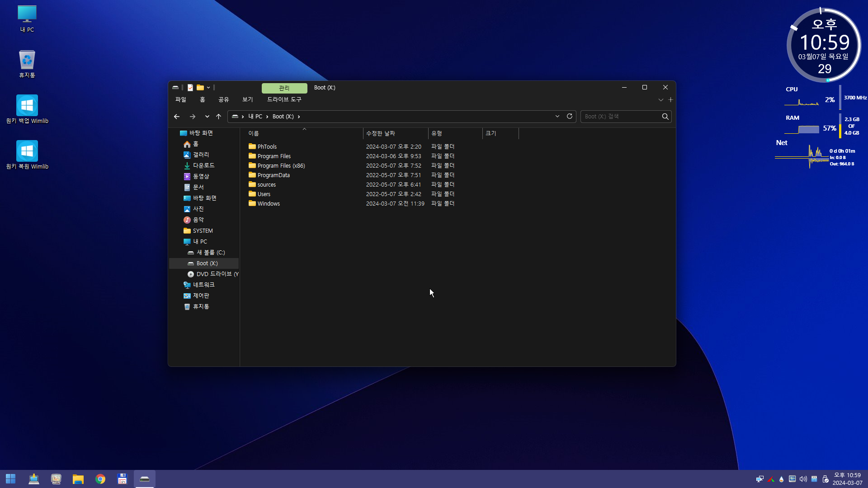Sort by the 유형 column header

point(455,134)
